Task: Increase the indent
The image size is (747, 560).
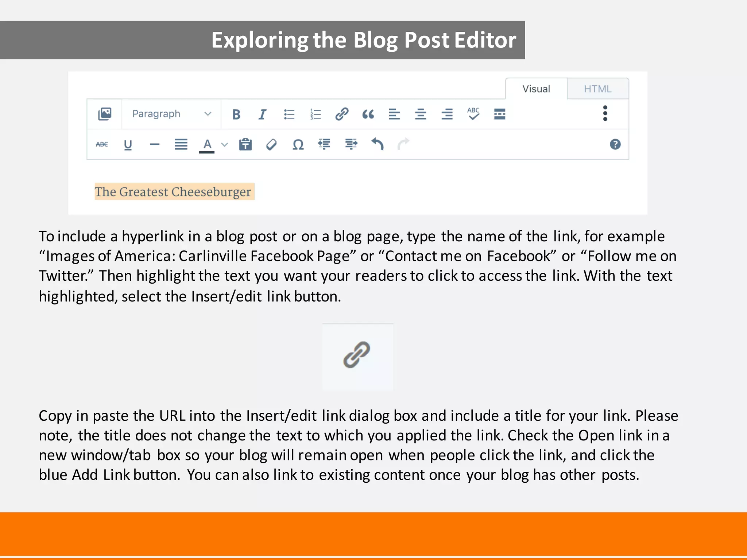Action: [351, 144]
